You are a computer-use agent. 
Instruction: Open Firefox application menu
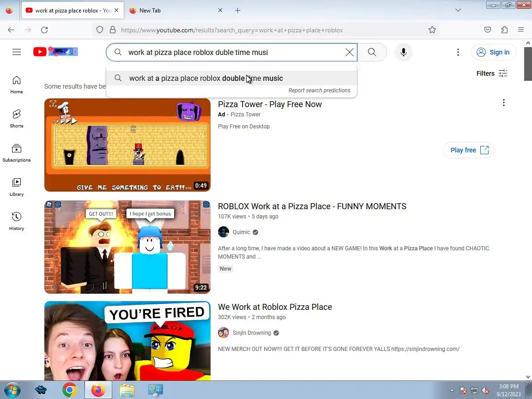point(521,30)
